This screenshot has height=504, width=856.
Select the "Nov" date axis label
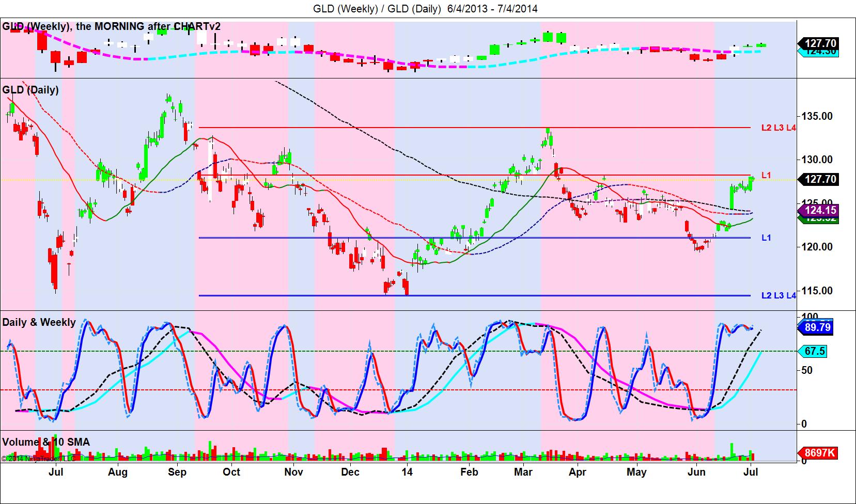(293, 472)
